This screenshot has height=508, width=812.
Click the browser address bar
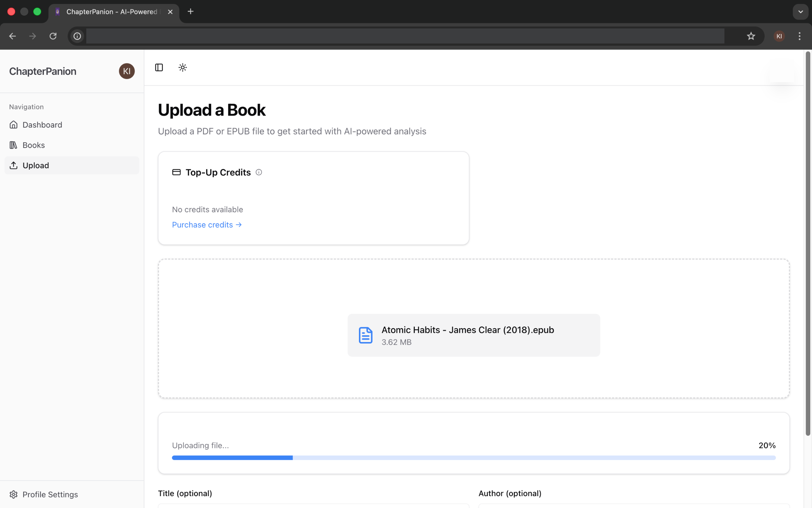tap(405, 36)
